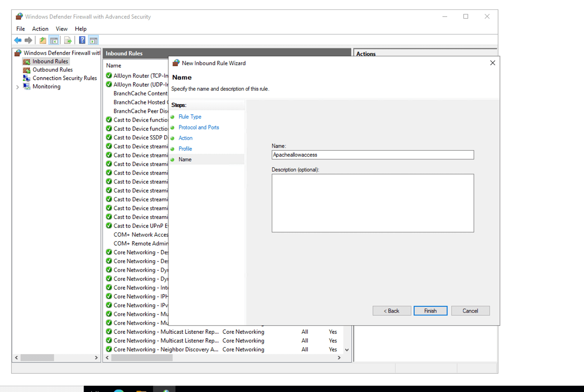The image size is (584, 392).
Task: Click the All profile cell in Neighbor Discovery row
Action: tap(305, 349)
